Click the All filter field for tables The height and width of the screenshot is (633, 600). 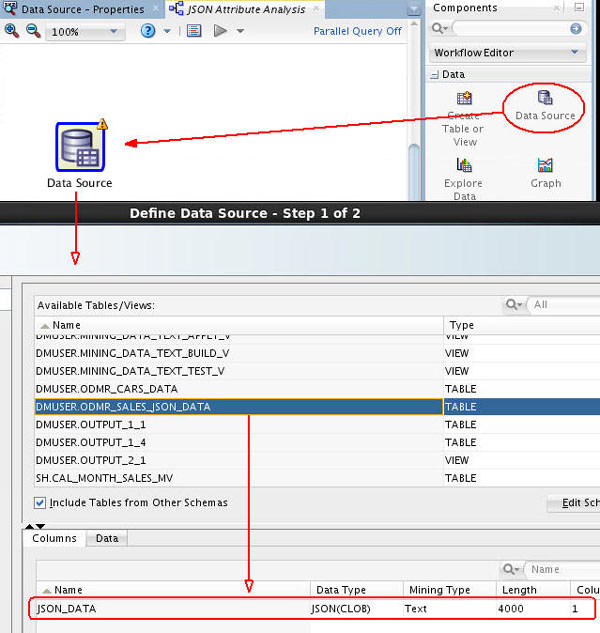pos(564,304)
